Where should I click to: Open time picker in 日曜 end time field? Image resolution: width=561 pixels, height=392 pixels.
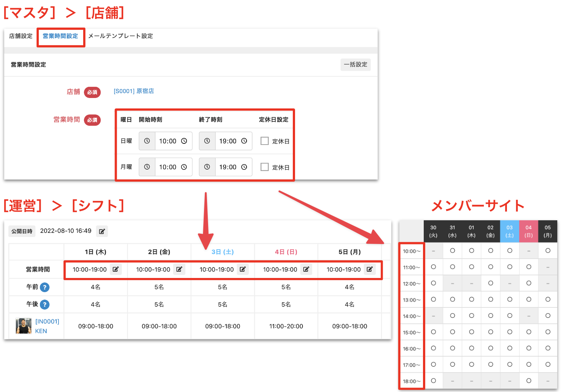[x=244, y=141]
